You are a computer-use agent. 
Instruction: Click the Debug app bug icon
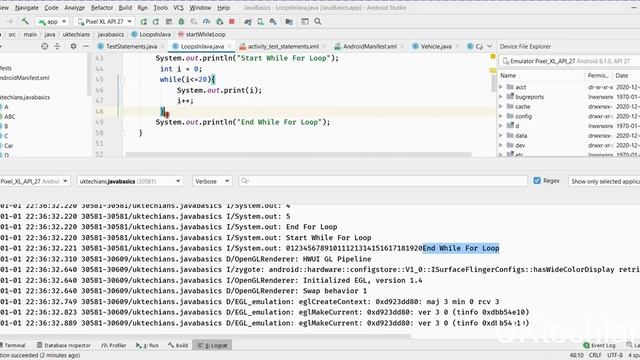click(181, 21)
